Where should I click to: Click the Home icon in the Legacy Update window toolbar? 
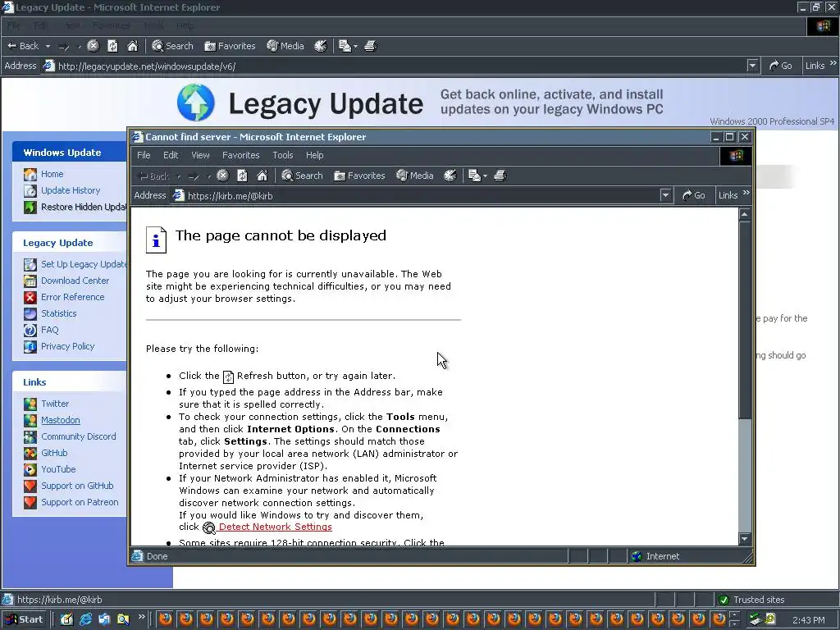[132, 46]
